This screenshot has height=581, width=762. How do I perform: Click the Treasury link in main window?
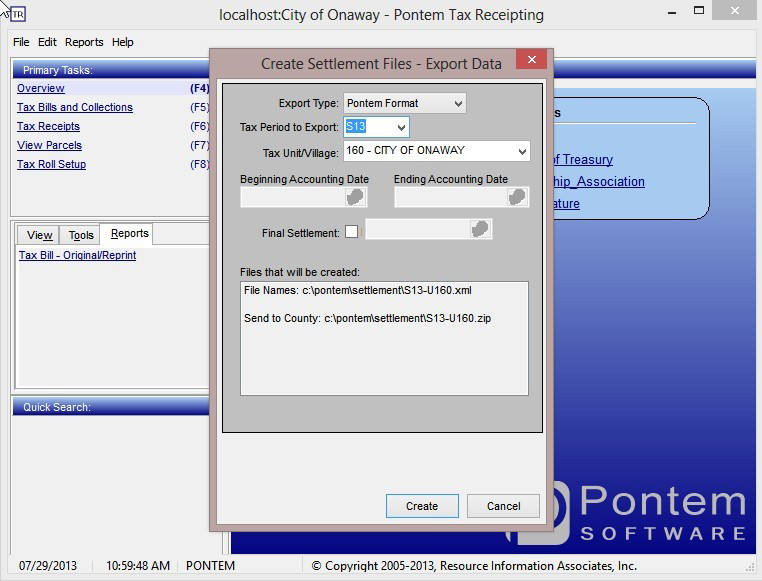tap(583, 160)
